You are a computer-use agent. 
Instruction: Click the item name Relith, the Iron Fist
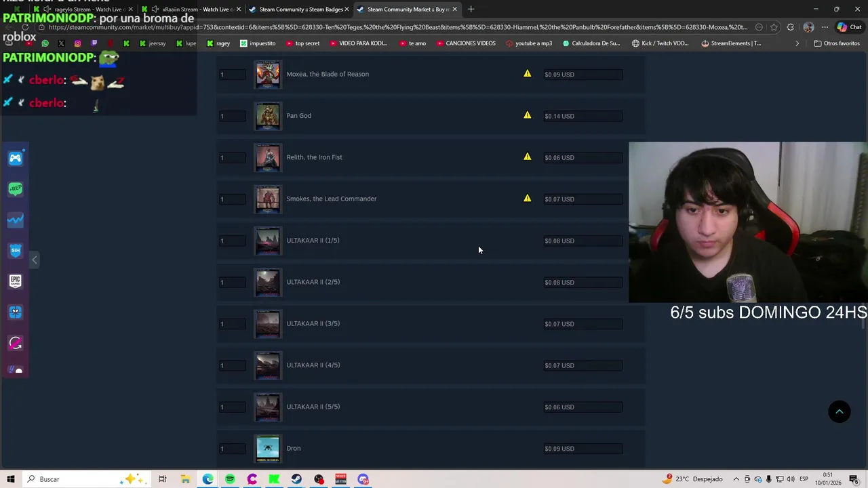314,157
